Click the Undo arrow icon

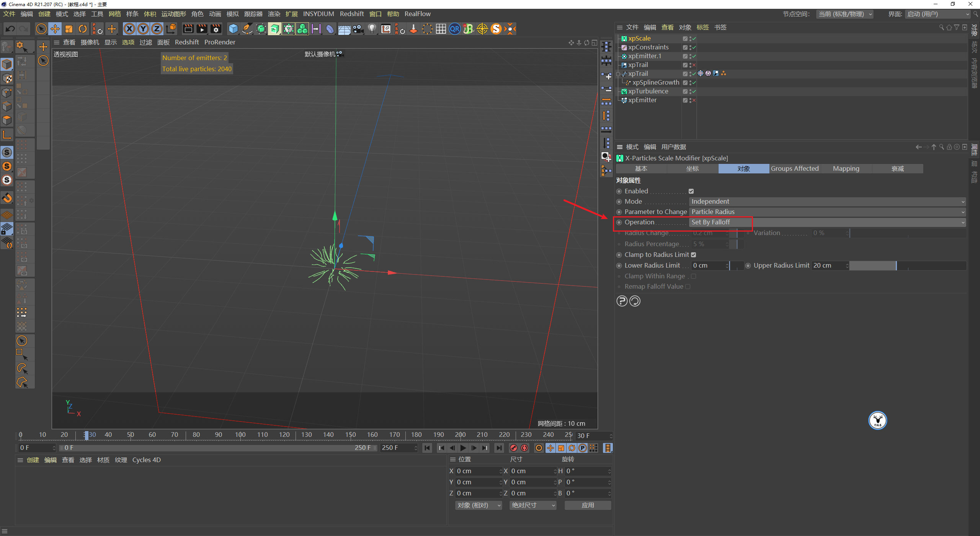[10, 29]
